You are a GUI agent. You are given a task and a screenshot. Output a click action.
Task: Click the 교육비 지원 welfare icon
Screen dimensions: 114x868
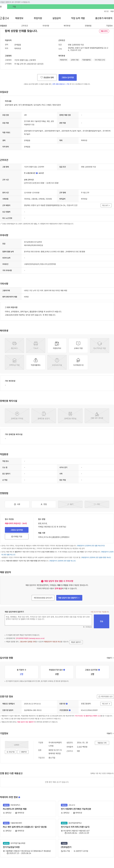pos(78,345)
